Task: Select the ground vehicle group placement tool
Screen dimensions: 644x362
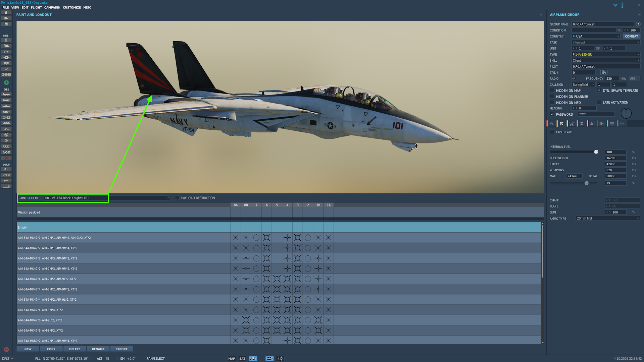Action: coord(6,112)
